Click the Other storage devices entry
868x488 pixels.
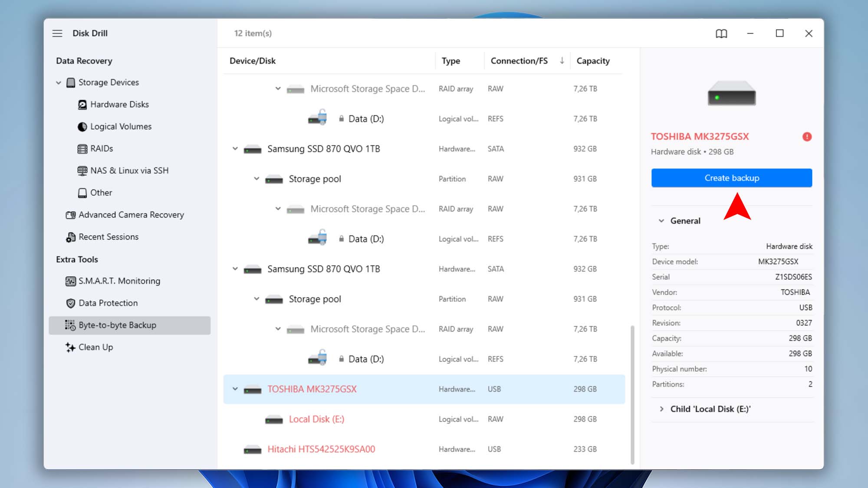pyautogui.click(x=101, y=193)
